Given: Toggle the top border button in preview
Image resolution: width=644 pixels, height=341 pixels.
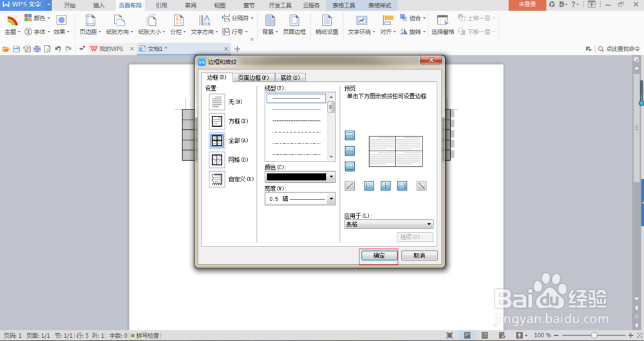Looking at the screenshot, I should (350, 135).
